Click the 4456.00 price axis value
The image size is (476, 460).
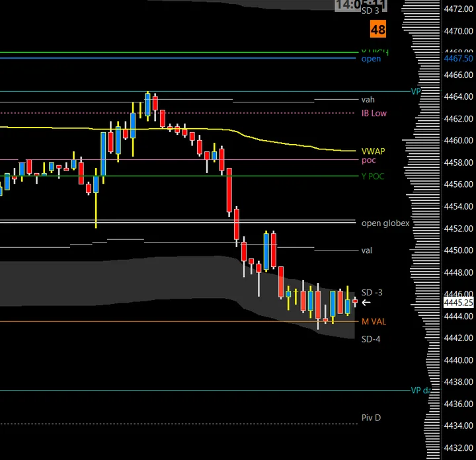coord(458,184)
